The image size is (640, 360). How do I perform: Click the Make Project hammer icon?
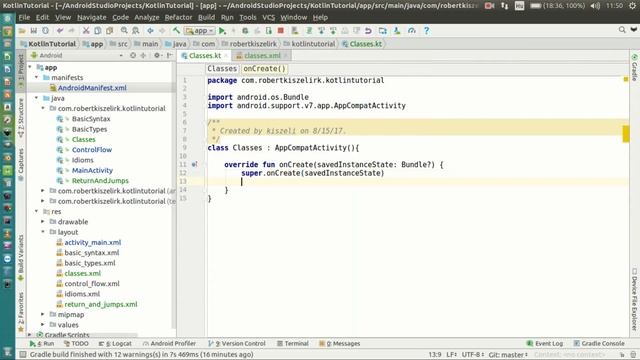click(176, 31)
